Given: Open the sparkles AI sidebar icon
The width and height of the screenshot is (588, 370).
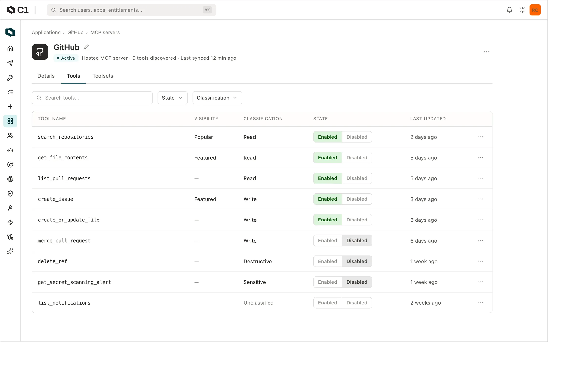Looking at the screenshot, I should pyautogui.click(x=10, y=251).
